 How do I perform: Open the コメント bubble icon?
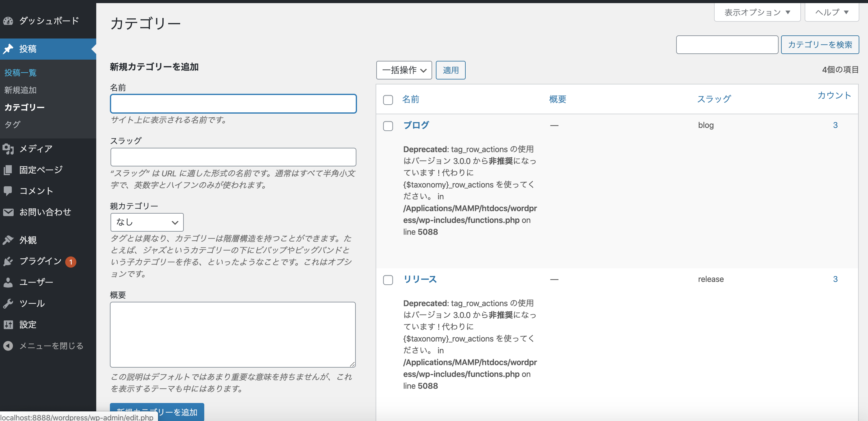(x=8, y=191)
